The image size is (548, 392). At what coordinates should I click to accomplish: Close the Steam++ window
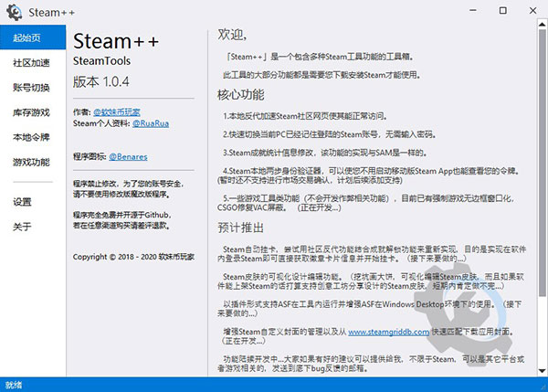point(532,10)
